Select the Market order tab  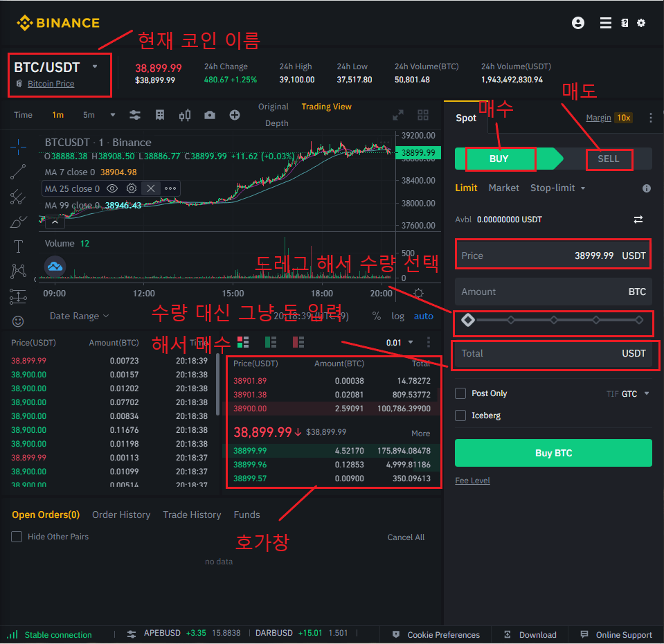[503, 188]
